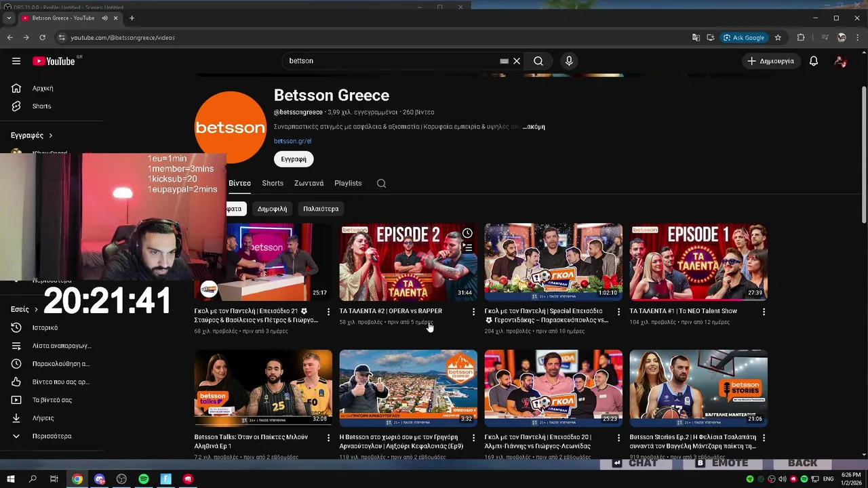Expand the Εσείς section
868x488 pixels.
pyautogui.click(x=24, y=309)
